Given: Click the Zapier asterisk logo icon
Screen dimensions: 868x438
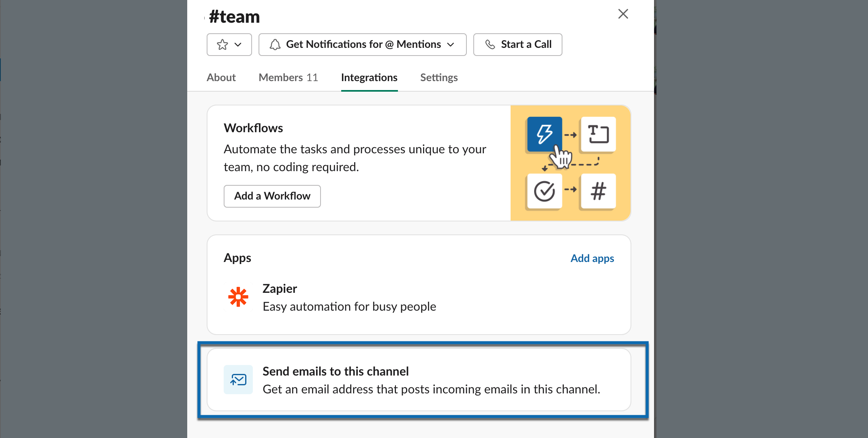Looking at the screenshot, I should pos(238,297).
